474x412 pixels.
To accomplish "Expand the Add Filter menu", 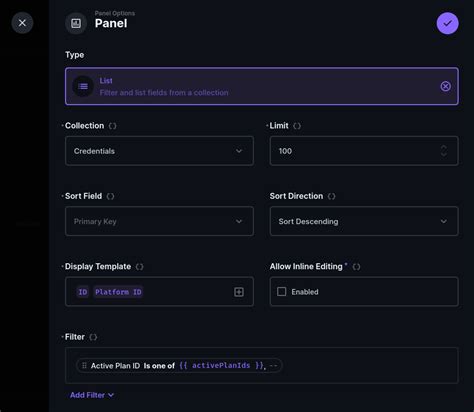I will tap(92, 395).
